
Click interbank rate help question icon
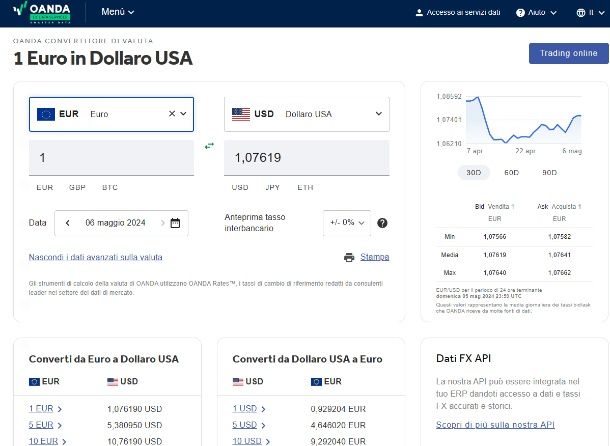382,223
